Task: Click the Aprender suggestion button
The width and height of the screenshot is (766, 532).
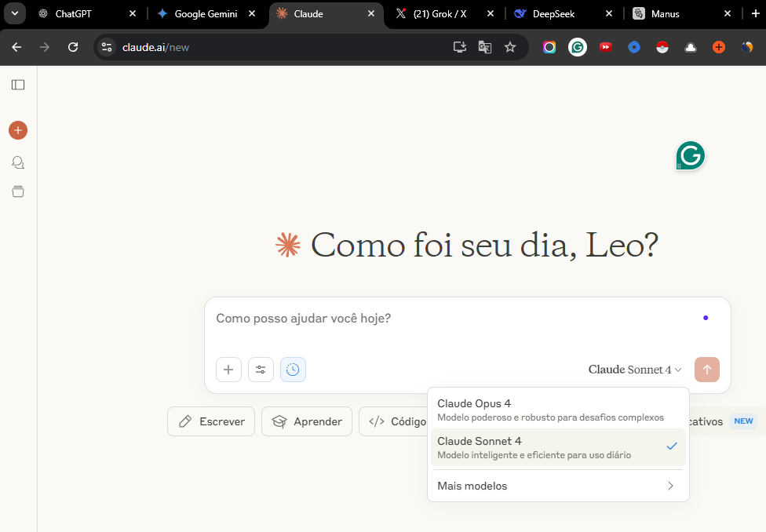Action: point(307,421)
